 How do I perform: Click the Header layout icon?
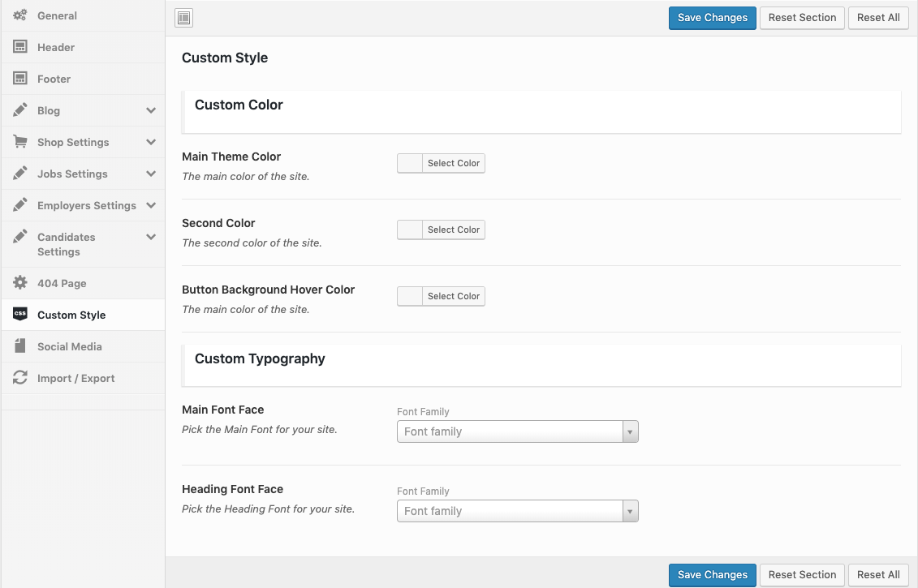coord(20,47)
